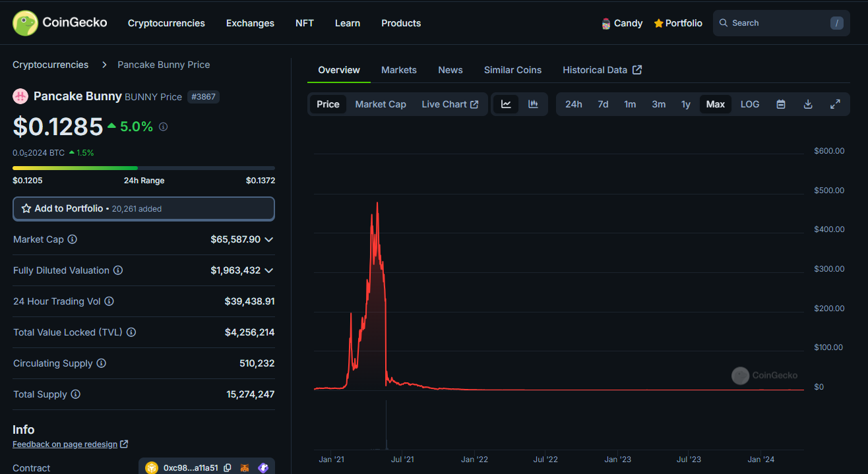Screen dimensions: 868x474
Task: Expand the Fully Diluted Valuation chevron
Action: pos(268,271)
